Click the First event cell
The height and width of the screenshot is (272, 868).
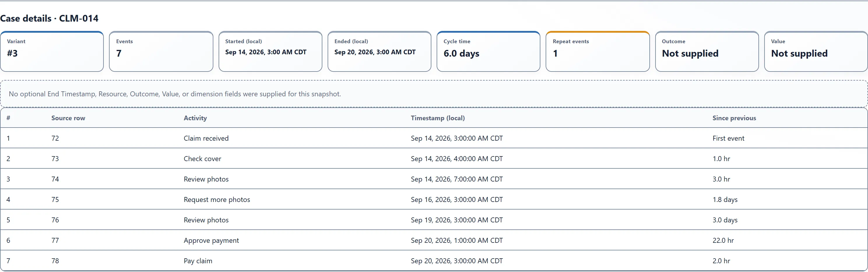tap(728, 138)
